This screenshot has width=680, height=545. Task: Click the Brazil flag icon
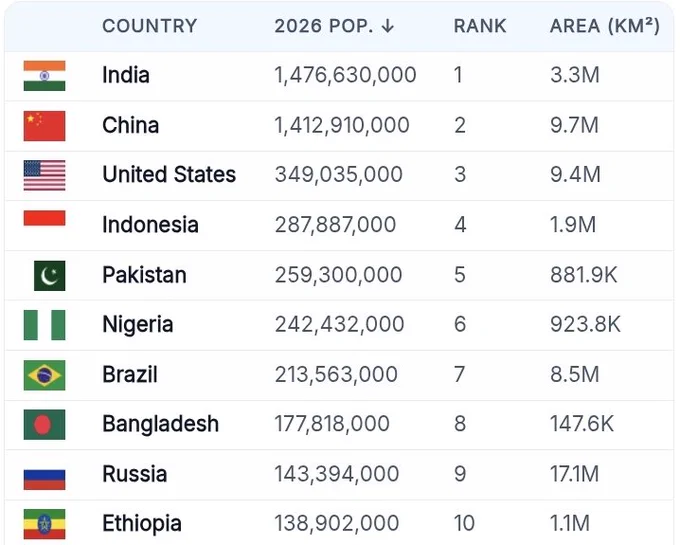click(44, 375)
